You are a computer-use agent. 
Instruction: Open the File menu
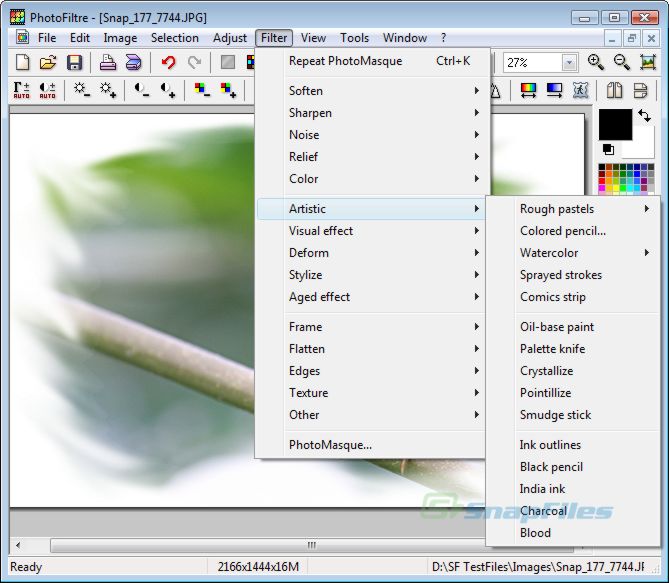click(47, 38)
